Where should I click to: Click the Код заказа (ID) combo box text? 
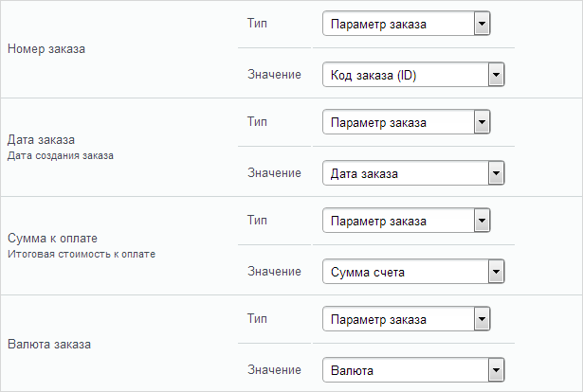coord(373,76)
